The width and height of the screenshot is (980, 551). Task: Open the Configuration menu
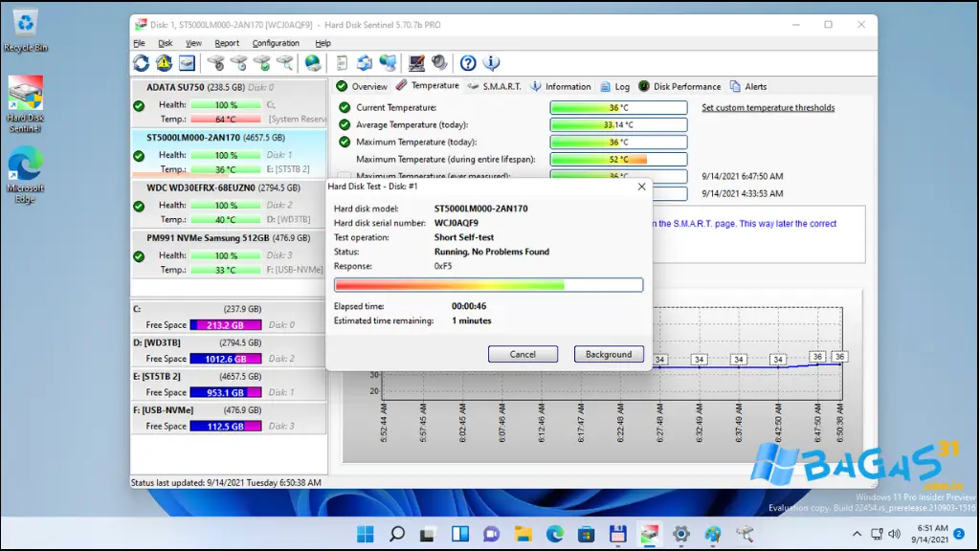coord(276,42)
